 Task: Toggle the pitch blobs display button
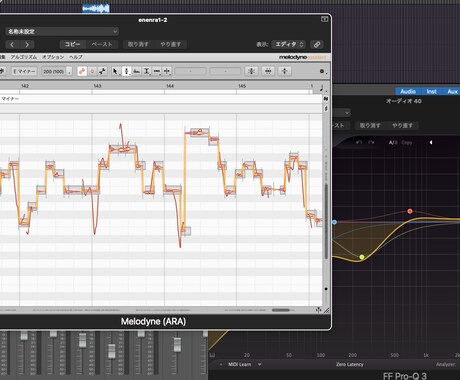point(82,71)
